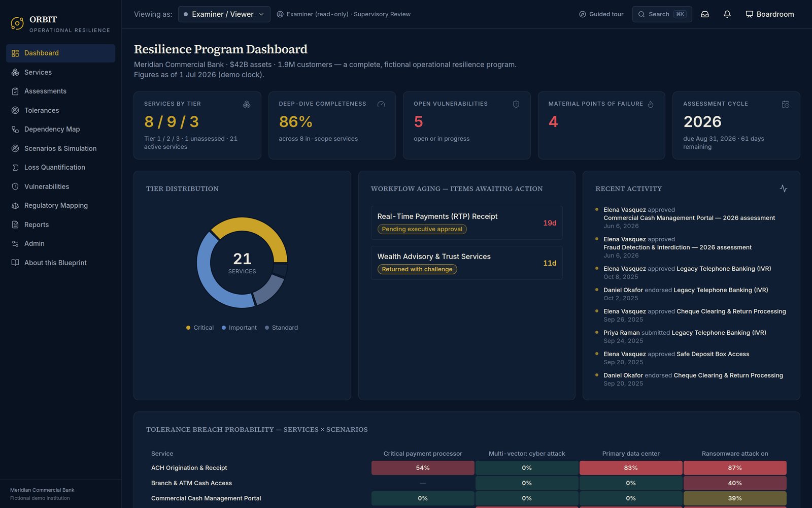
Task: Open the Tolerances section
Action: tap(60, 110)
